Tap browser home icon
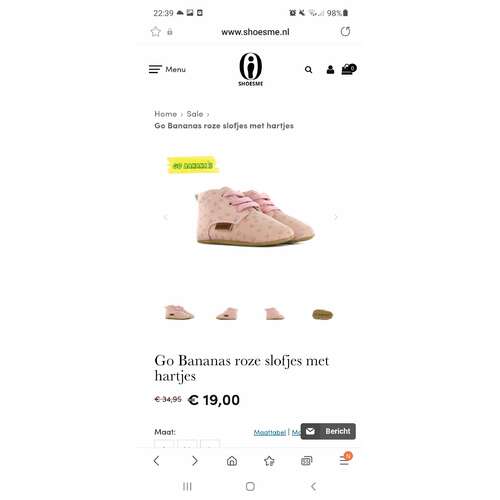The image size is (500, 500). coord(232,461)
